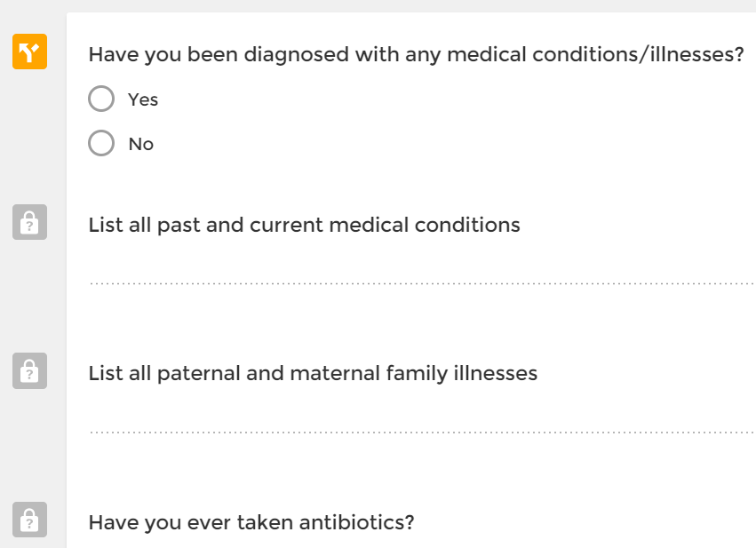This screenshot has width=756, height=548.
Task: Select the 'List all paternal and maternal family illnesses' title
Action: pyautogui.click(x=313, y=374)
